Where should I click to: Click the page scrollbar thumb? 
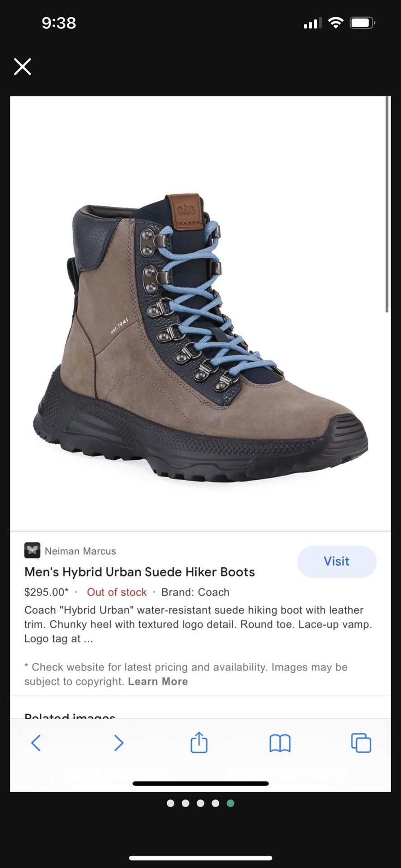pyautogui.click(x=387, y=204)
